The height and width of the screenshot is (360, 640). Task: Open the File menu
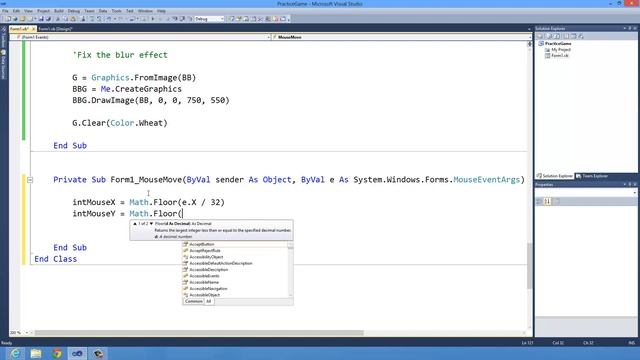pos(5,11)
